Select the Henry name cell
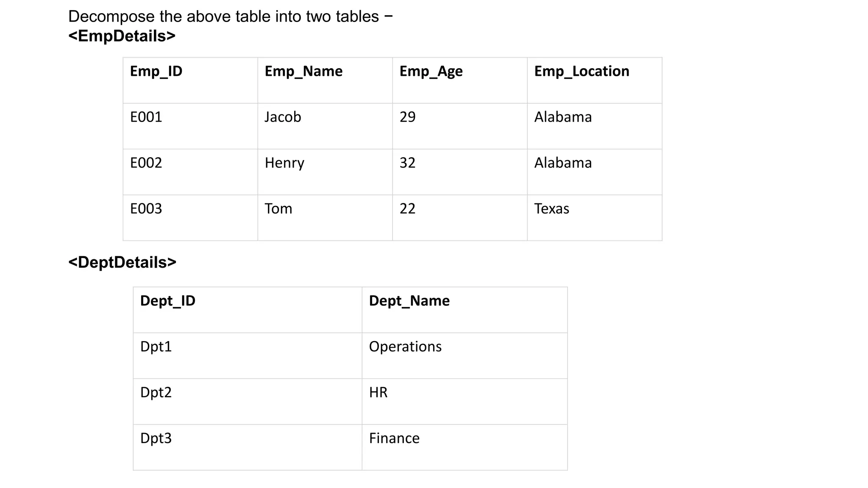The height and width of the screenshot is (488, 868). 284,163
